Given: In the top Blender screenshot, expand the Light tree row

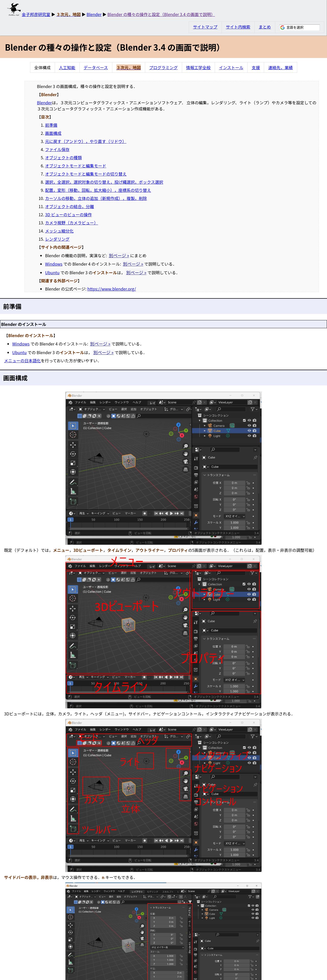Looking at the screenshot, I should coord(205,436).
